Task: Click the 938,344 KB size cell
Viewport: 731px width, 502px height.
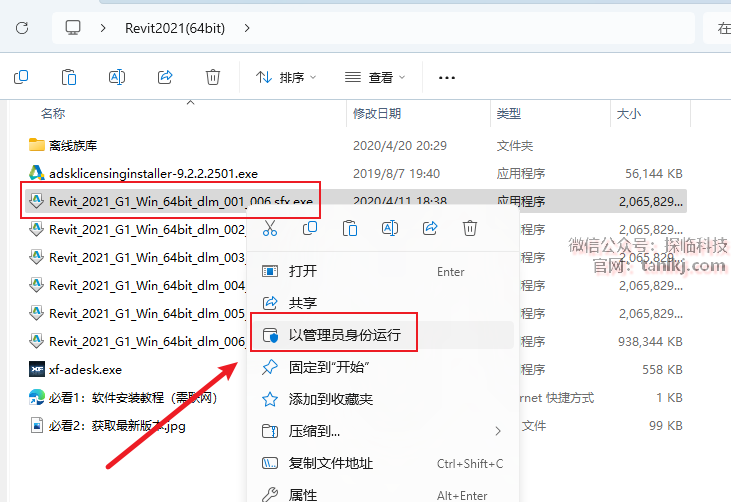Action: point(650,342)
